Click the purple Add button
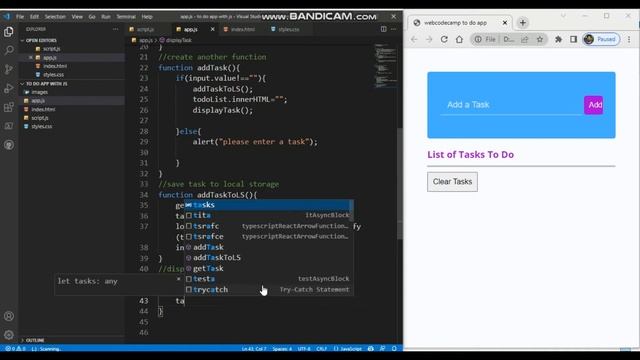The height and width of the screenshot is (360, 640). [593, 105]
